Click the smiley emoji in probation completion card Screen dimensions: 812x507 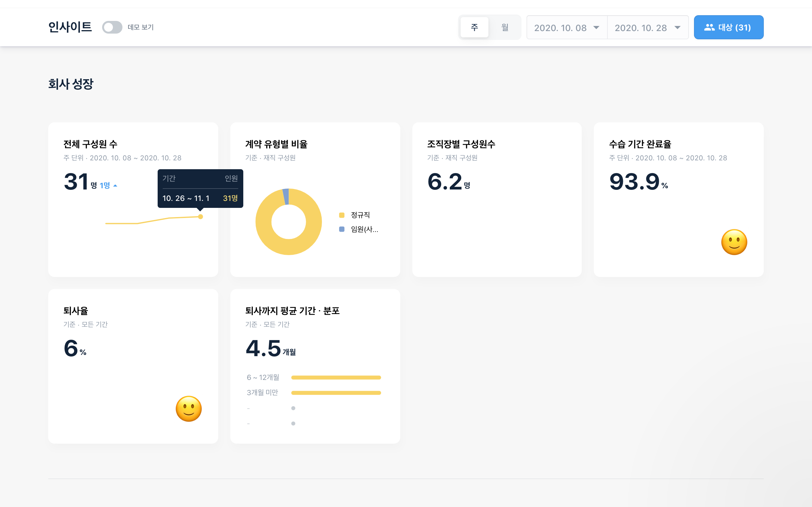pyautogui.click(x=734, y=242)
